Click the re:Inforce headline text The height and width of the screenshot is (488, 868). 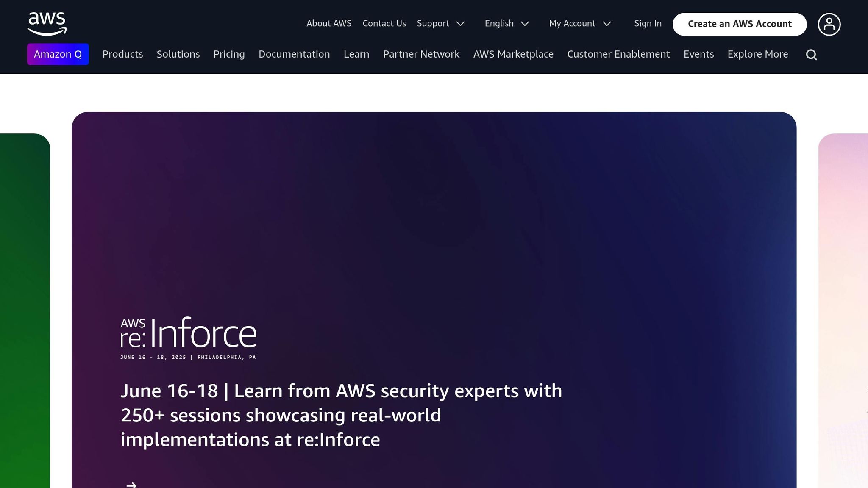341,415
